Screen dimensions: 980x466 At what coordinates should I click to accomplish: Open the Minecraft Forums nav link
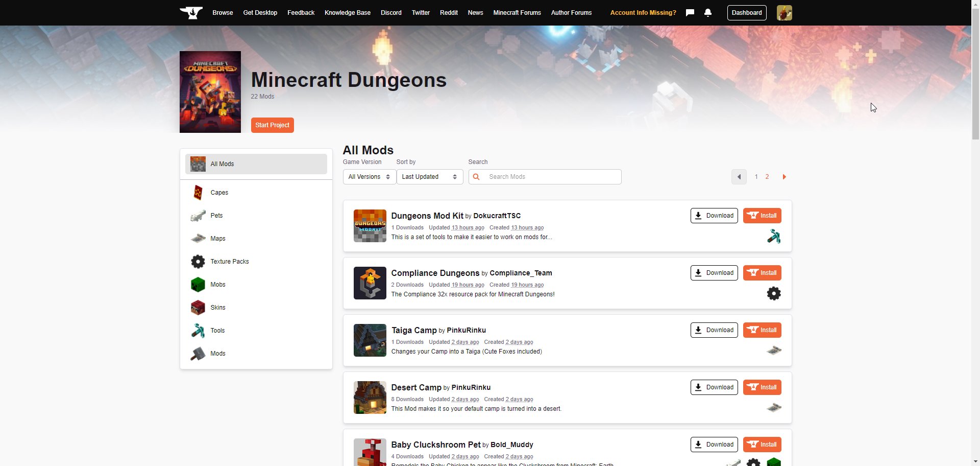coord(517,13)
